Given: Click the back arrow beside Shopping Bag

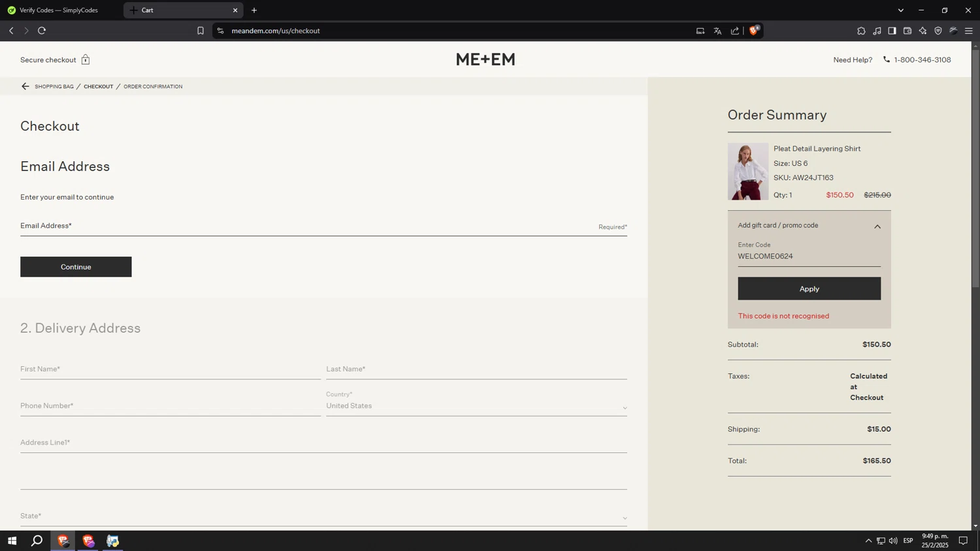Looking at the screenshot, I should point(25,86).
